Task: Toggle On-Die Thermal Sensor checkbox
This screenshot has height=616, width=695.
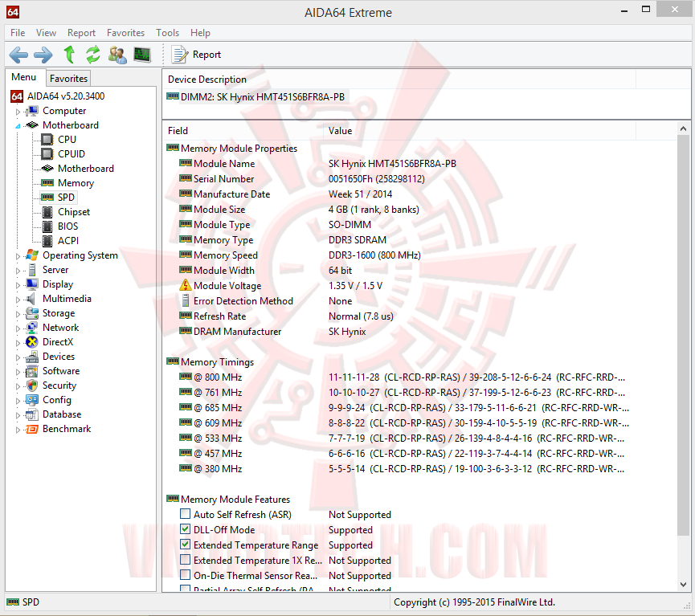Action: (x=186, y=575)
